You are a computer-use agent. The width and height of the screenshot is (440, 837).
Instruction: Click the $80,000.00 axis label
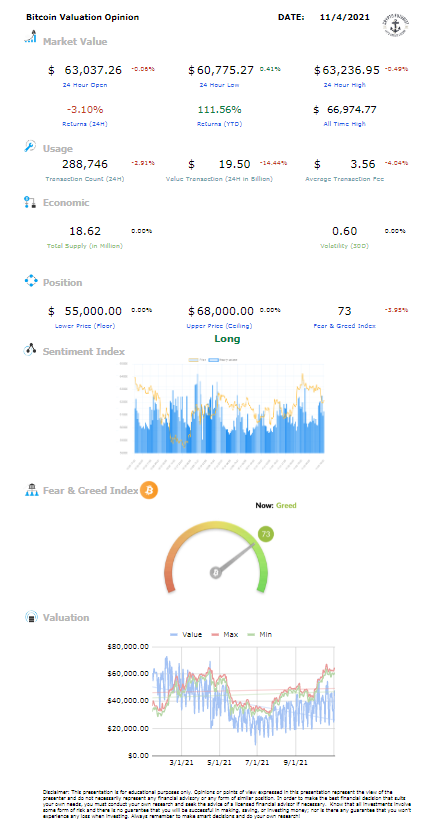click(x=128, y=646)
